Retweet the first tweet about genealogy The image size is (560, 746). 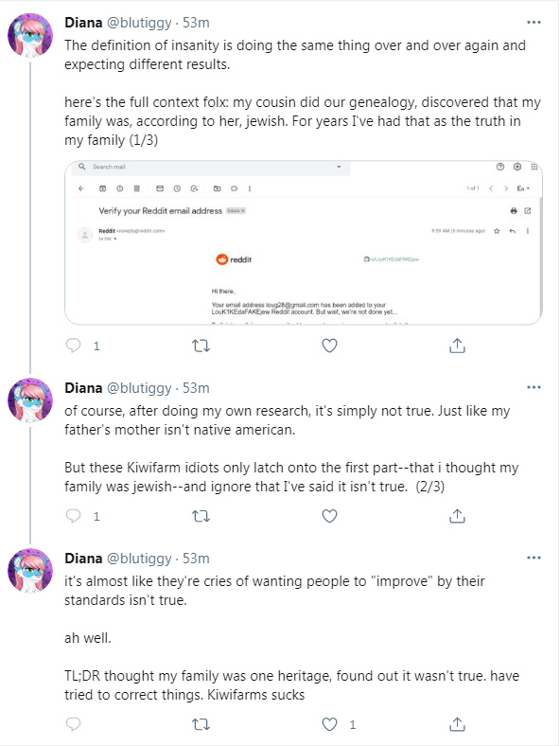pyautogui.click(x=201, y=346)
